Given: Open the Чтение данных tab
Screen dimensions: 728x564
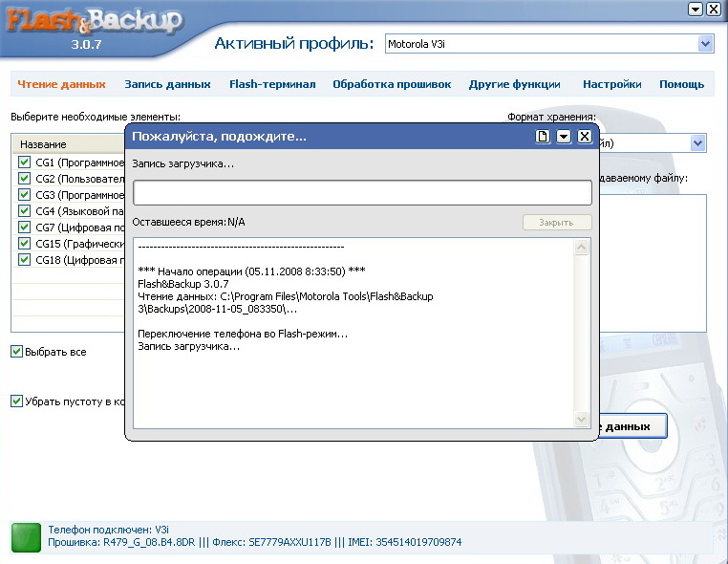Looking at the screenshot, I should pyautogui.click(x=61, y=84).
